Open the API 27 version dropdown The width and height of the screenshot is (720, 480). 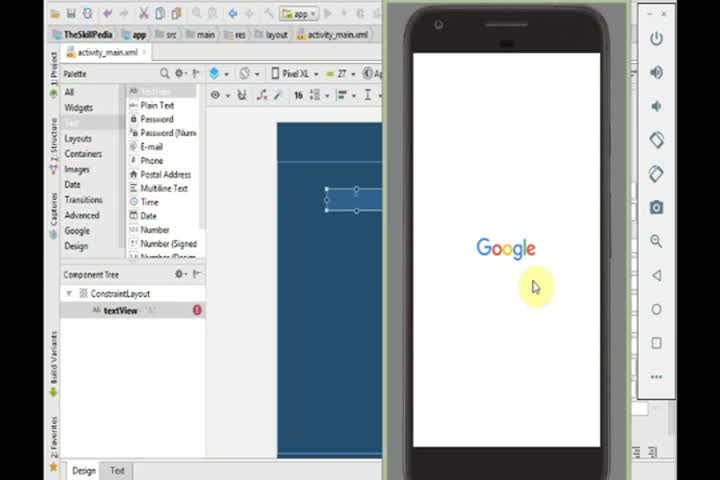pyautogui.click(x=341, y=73)
